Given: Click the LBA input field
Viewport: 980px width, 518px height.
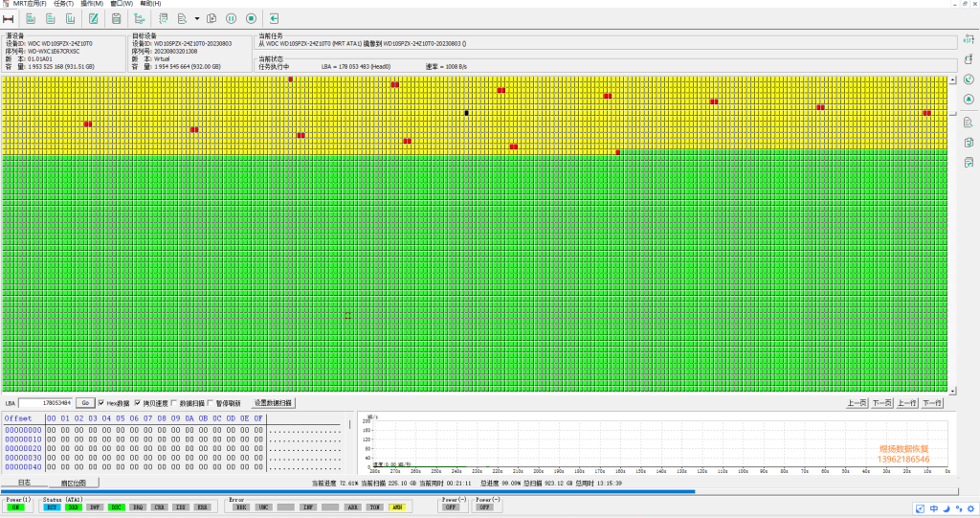Looking at the screenshot, I should tap(46, 403).
